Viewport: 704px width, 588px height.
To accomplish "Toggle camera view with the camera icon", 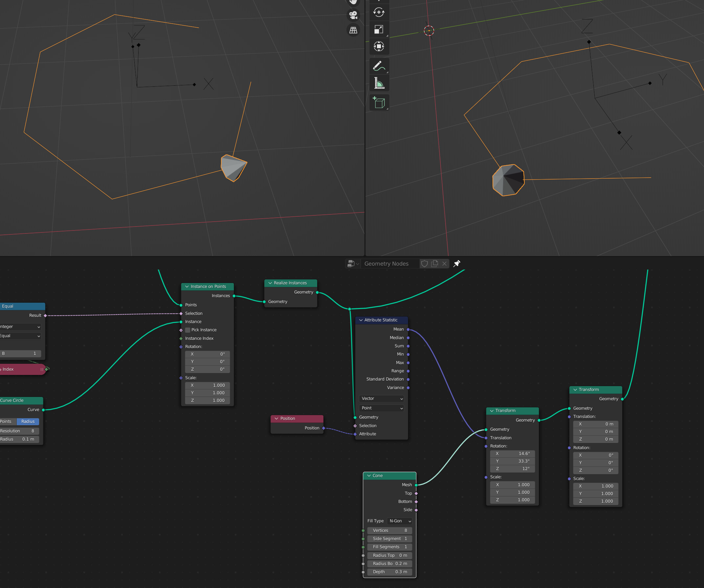I will (x=353, y=15).
